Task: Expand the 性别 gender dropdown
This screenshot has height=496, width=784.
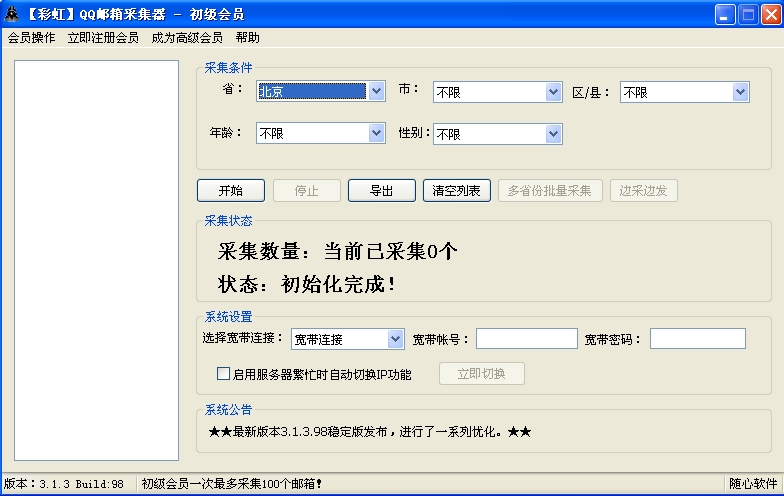Action: point(553,134)
